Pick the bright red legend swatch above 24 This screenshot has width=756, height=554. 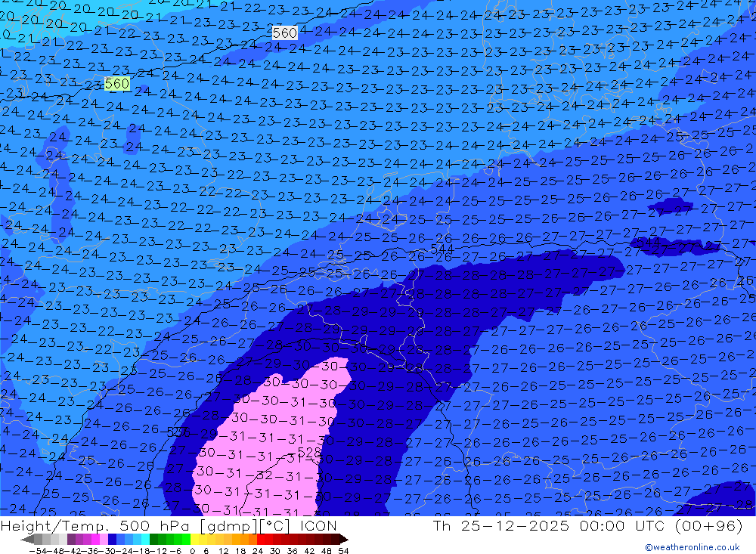(261, 539)
